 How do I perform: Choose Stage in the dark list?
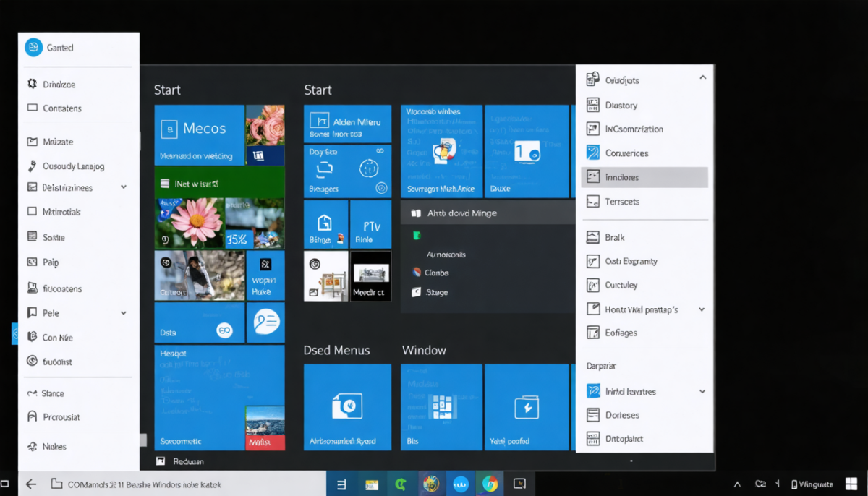click(x=437, y=292)
